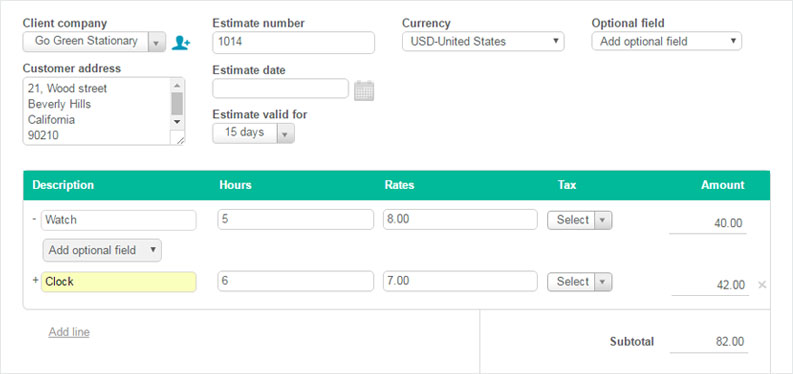
Task: Open the Tax Select dropdown for Watch
Action: pyautogui.click(x=580, y=220)
